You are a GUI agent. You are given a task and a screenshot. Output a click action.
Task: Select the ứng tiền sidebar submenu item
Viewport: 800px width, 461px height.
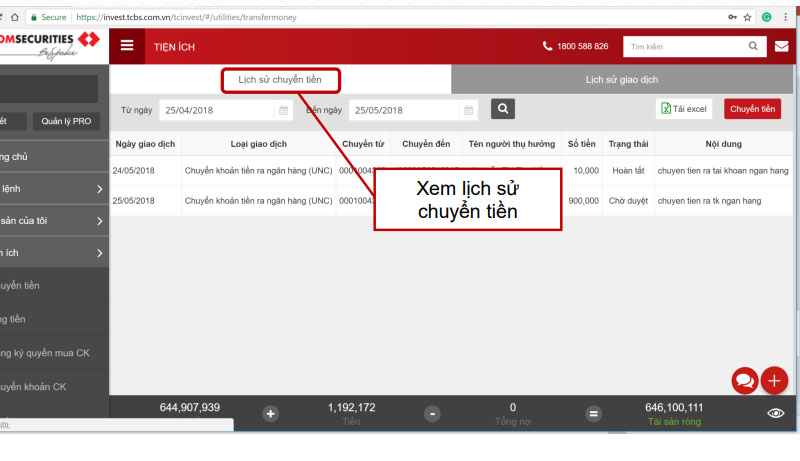point(54,319)
